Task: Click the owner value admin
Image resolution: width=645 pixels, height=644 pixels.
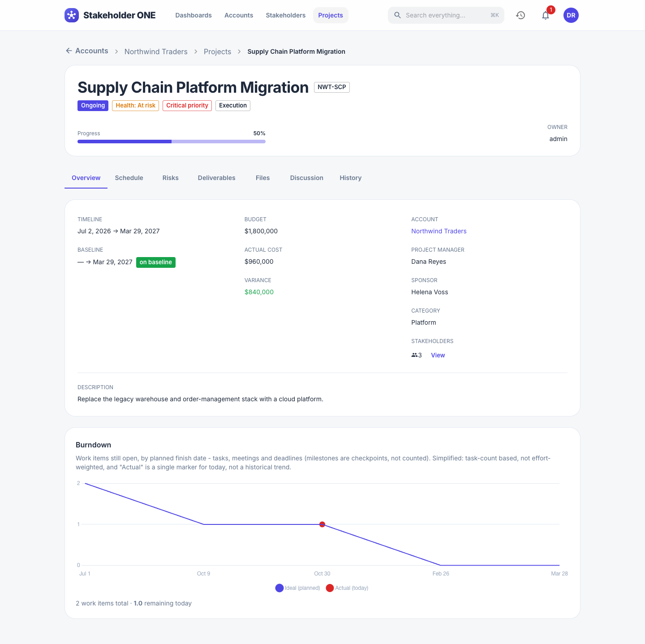Action: pyautogui.click(x=559, y=139)
